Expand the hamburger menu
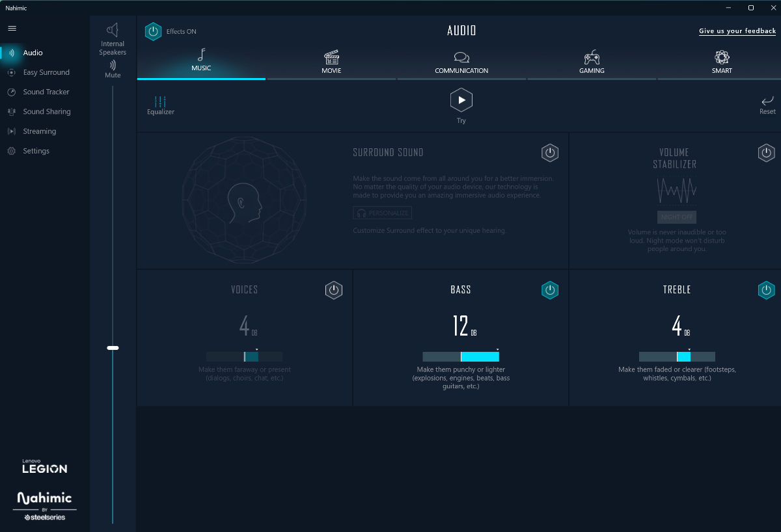This screenshot has width=781, height=532. (x=12, y=29)
